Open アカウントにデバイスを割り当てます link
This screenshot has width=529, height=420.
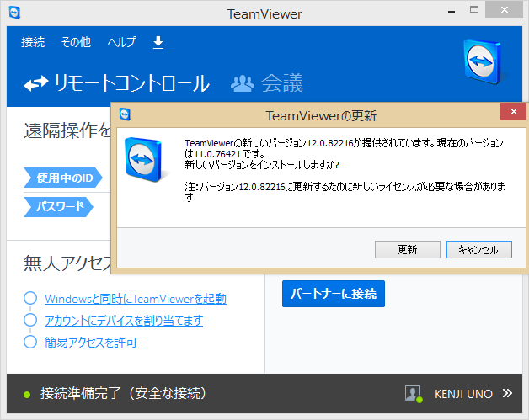click(x=124, y=321)
